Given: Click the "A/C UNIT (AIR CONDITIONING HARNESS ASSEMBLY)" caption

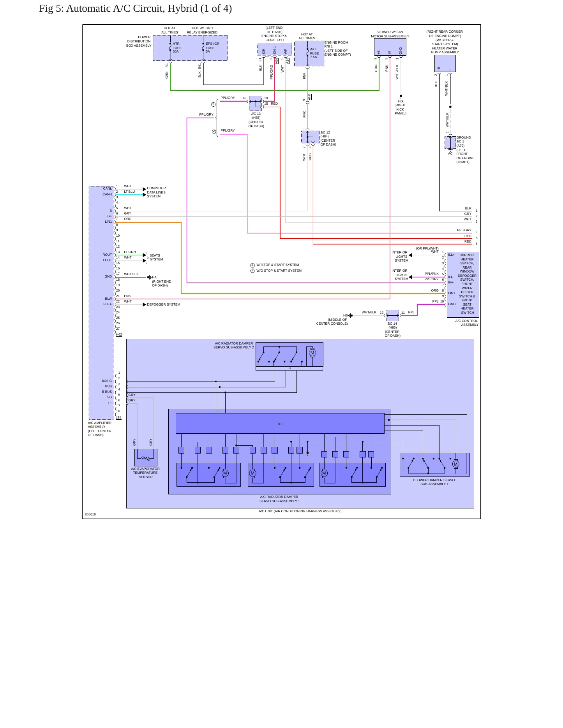Looking at the screenshot, I should (x=300, y=511).
